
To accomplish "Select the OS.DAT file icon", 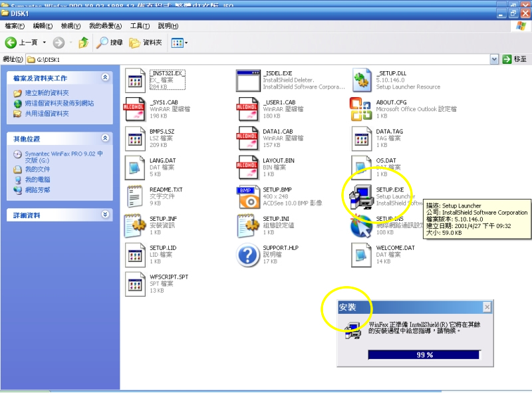I will tap(361, 168).
